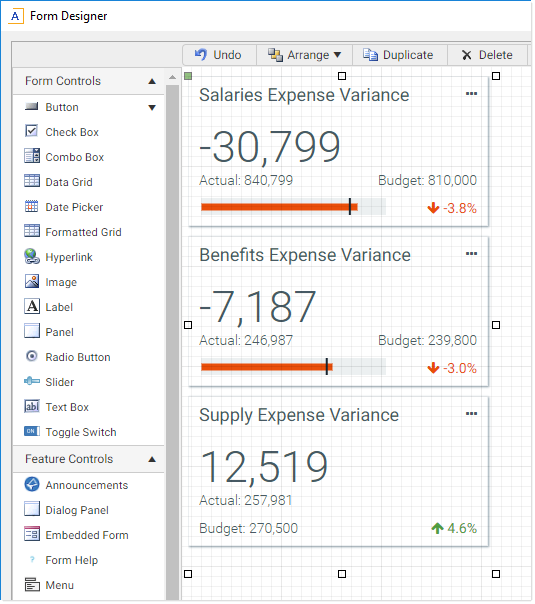Select the Label control icon
The height and width of the screenshot is (604, 535).
pos(32,307)
